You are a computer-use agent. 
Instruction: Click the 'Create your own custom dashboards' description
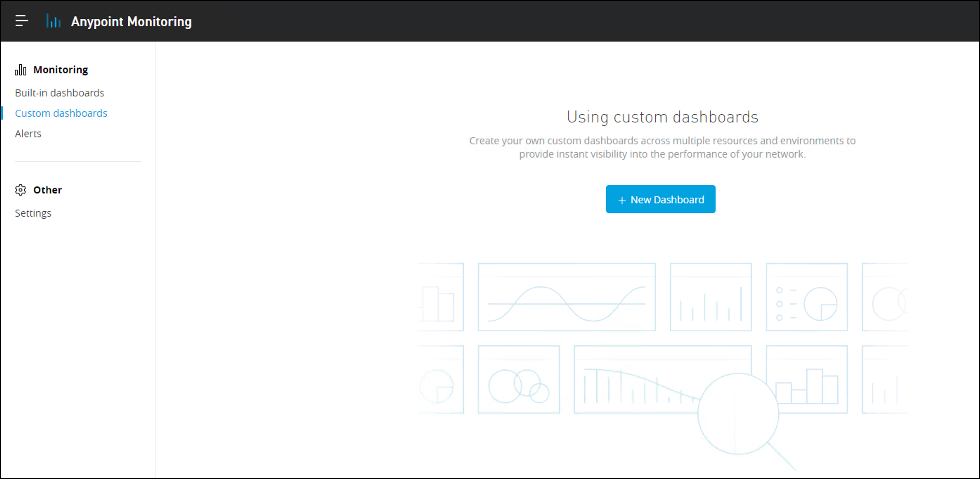pyautogui.click(x=662, y=147)
